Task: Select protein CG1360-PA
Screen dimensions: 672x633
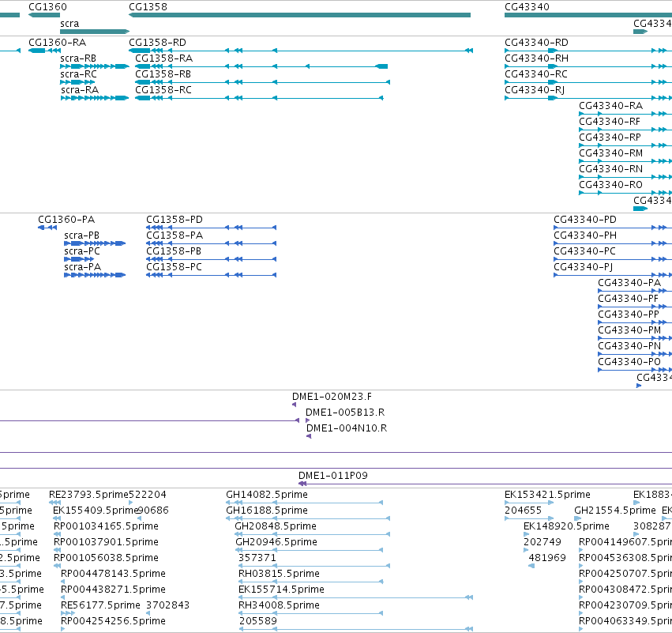Action: tap(66, 220)
